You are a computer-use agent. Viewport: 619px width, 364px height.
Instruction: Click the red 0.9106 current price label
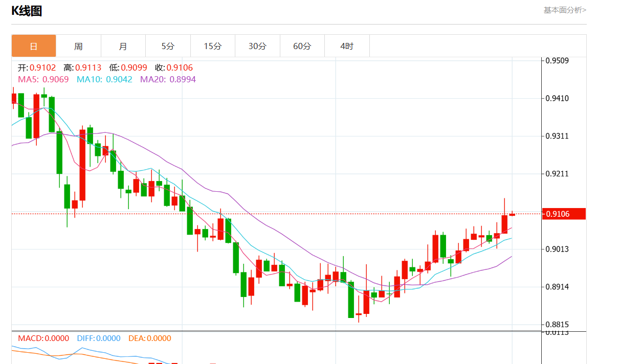tap(564, 214)
